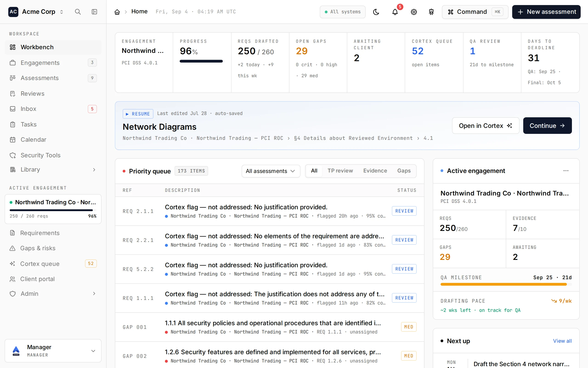
Task: Click the QA milestone orange progress bar
Action: [506, 284]
